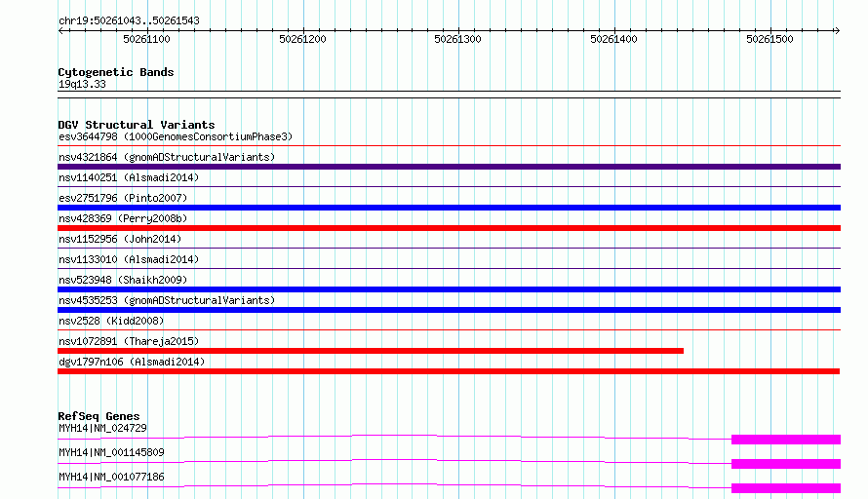Open variant dgv1797n106 (Alsmadi2014) label
The image size is (868, 499).
click(132, 362)
